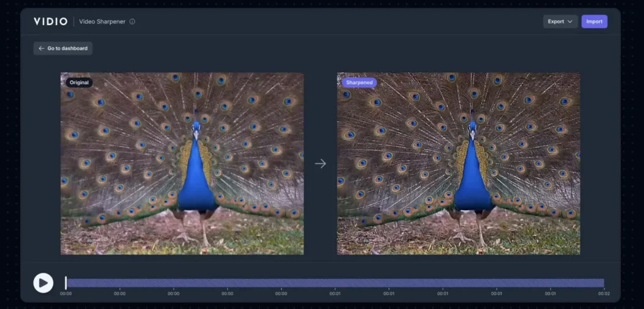Select the original peacock preview
This screenshot has height=309, width=644.
click(x=182, y=164)
